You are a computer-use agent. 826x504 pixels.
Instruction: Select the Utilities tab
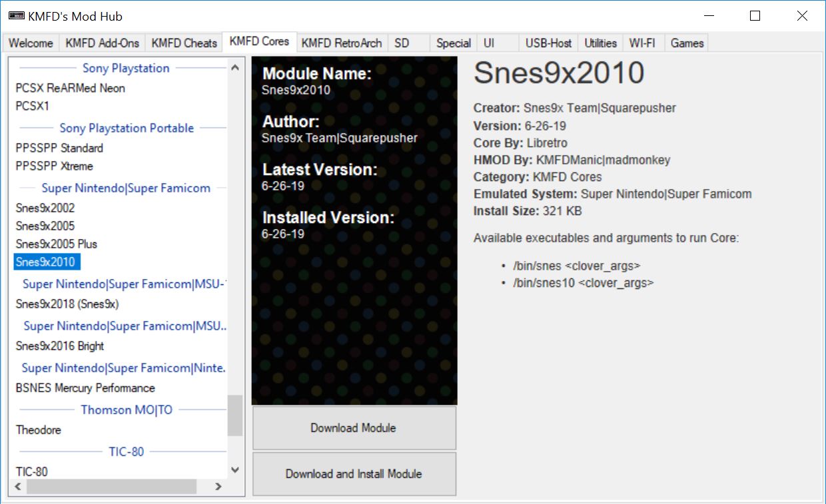[600, 43]
